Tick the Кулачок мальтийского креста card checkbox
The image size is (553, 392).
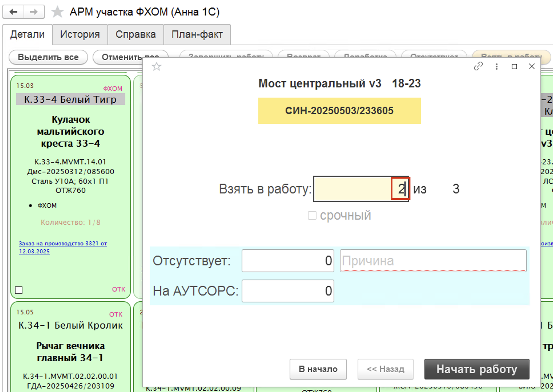[x=19, y=290]
